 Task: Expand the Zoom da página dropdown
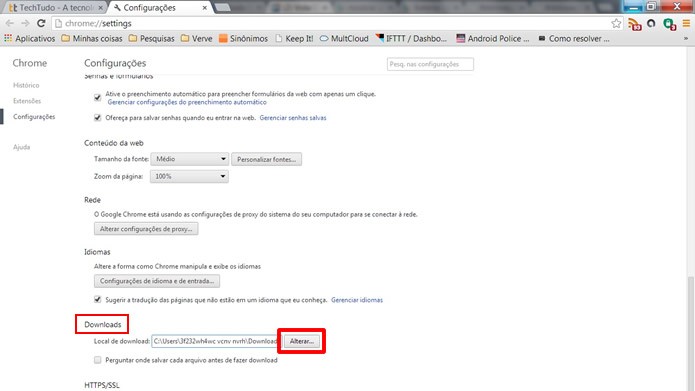189,176
